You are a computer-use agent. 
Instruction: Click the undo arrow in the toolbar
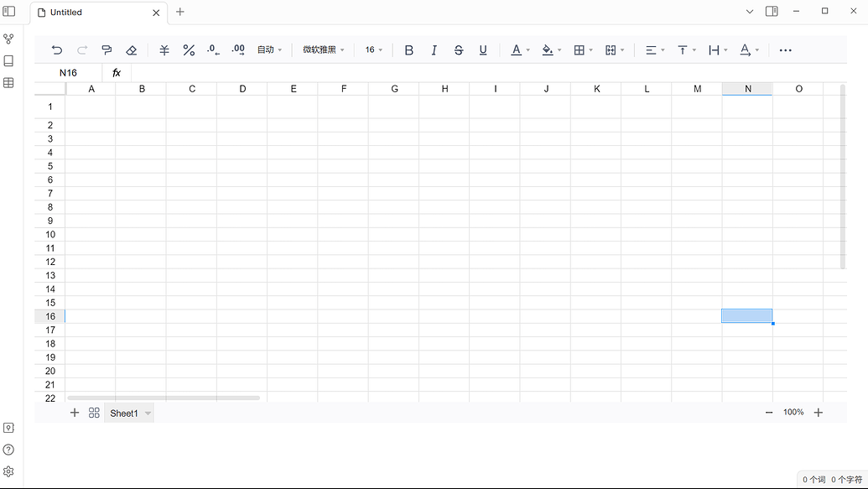coord(57,50)
